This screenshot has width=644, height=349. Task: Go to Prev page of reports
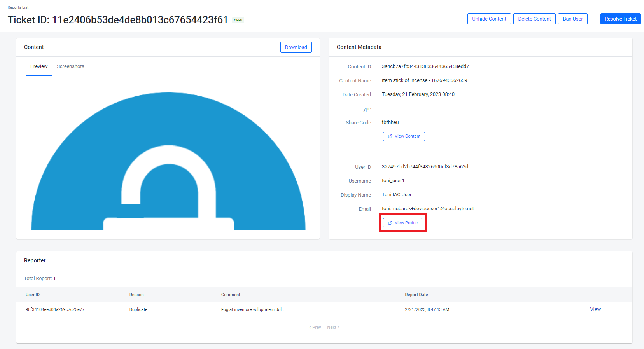tap(315, 328)
